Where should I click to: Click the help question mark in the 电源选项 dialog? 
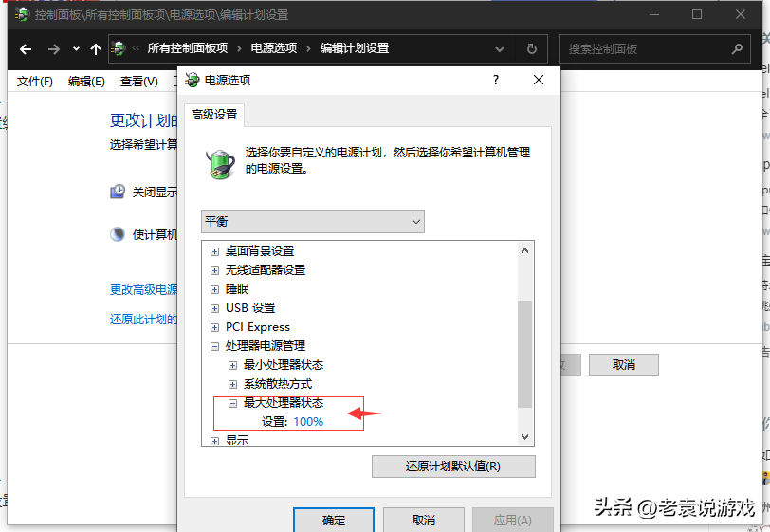point(496,80)
